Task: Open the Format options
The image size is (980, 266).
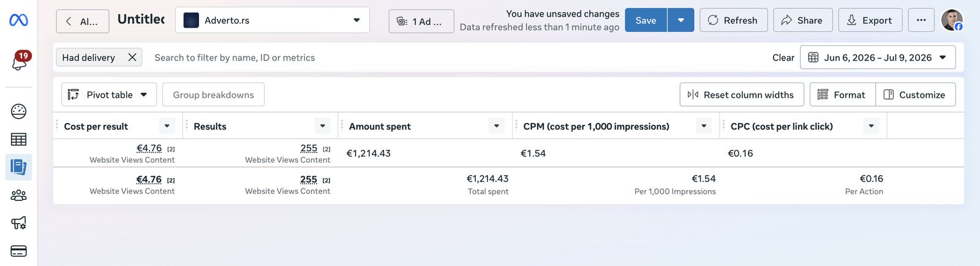Action: 843,95
